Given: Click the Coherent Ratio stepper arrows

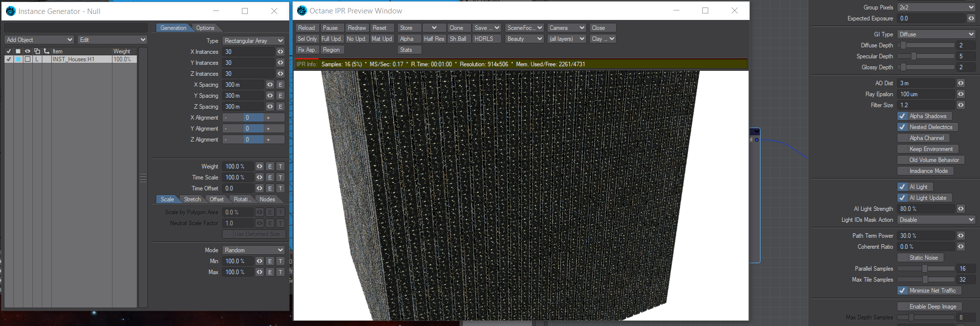Looking at the screenshot, I should (x=961, y=247).
